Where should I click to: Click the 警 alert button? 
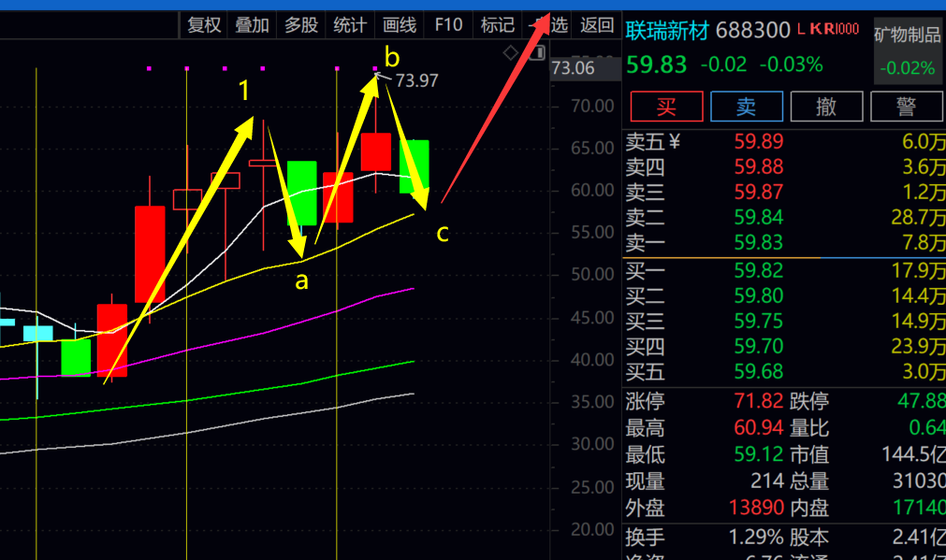pyautogui.click(x=906, y=107)
